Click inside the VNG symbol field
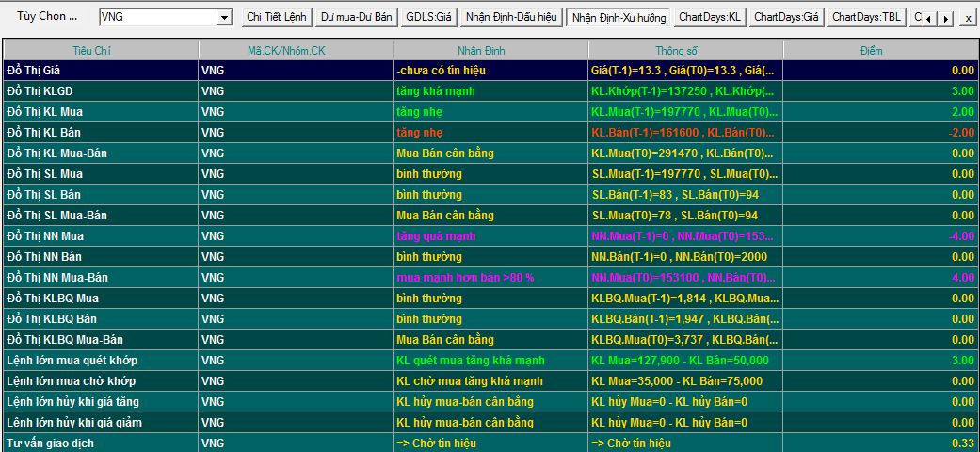980x452 pixels. click(158, 18)
